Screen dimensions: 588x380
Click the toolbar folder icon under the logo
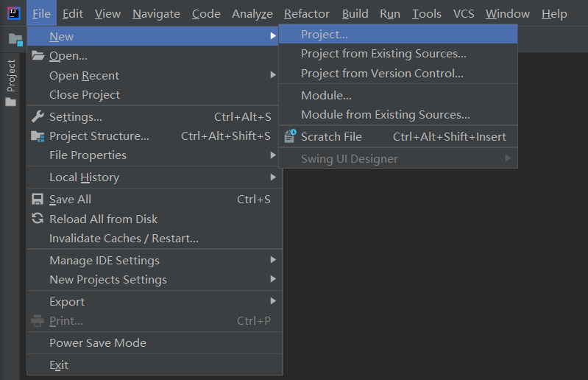tap(15, 39)
